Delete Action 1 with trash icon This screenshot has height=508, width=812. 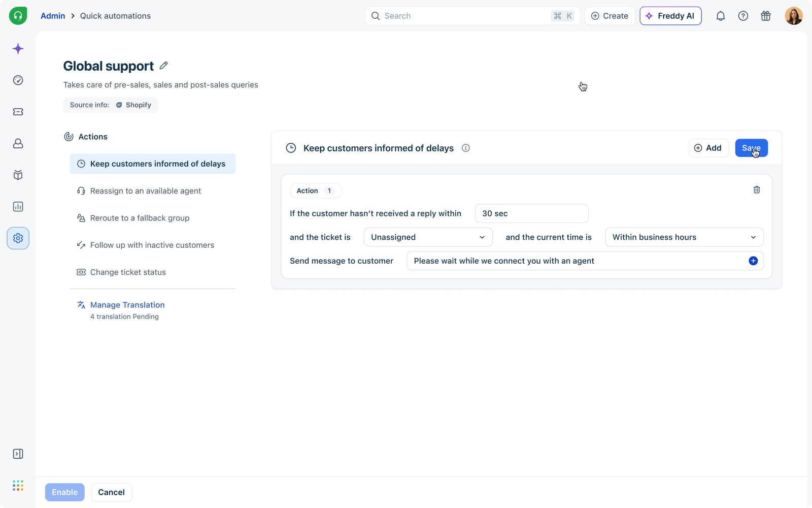[756, 189]
